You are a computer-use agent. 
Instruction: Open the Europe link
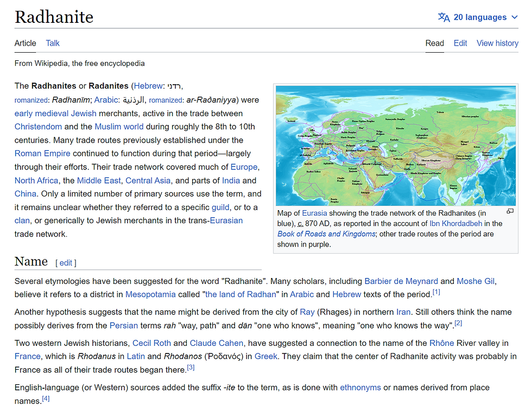tap(244, 167)
